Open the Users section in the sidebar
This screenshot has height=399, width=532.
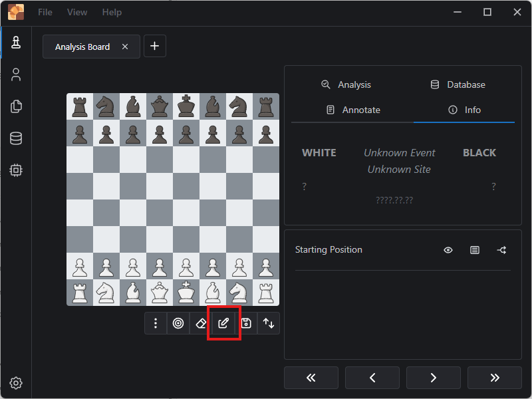pyautogui.click(x=16, y=74)
